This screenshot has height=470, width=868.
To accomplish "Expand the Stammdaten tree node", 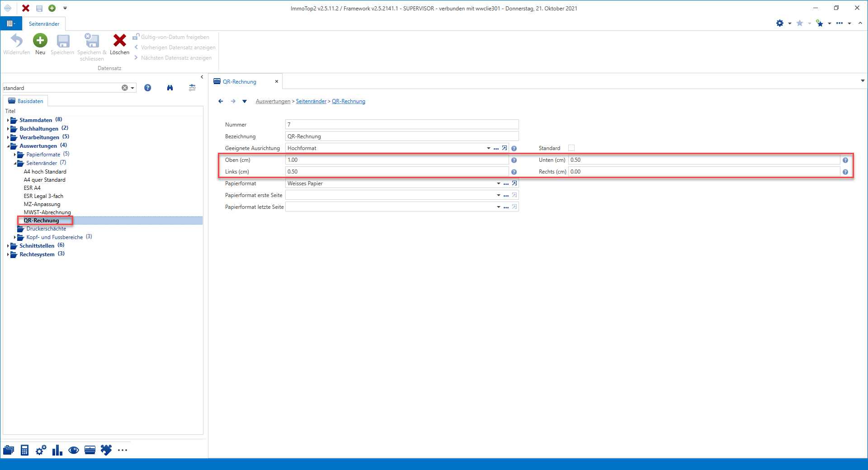I will point(8,120).
